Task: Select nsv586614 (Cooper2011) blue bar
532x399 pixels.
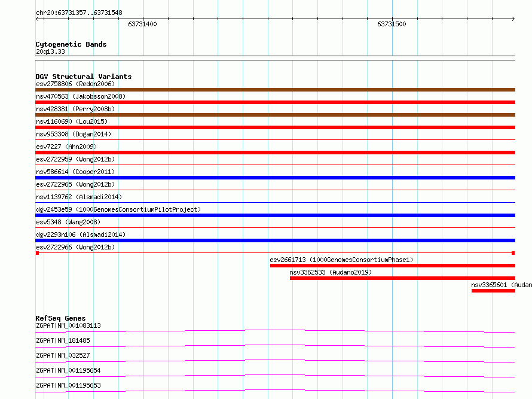Action: [x=275, y=178]
